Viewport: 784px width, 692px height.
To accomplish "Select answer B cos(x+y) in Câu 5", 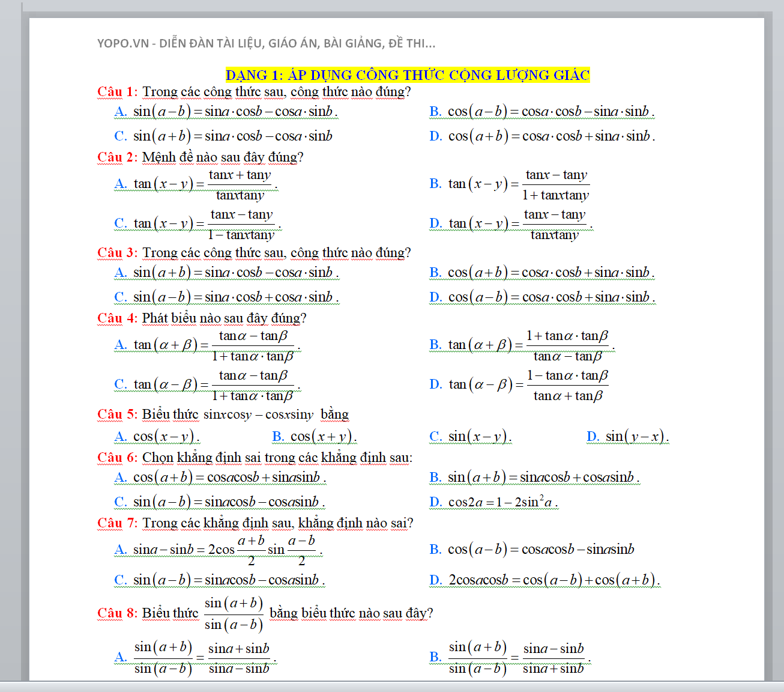I will coord(315,437).
